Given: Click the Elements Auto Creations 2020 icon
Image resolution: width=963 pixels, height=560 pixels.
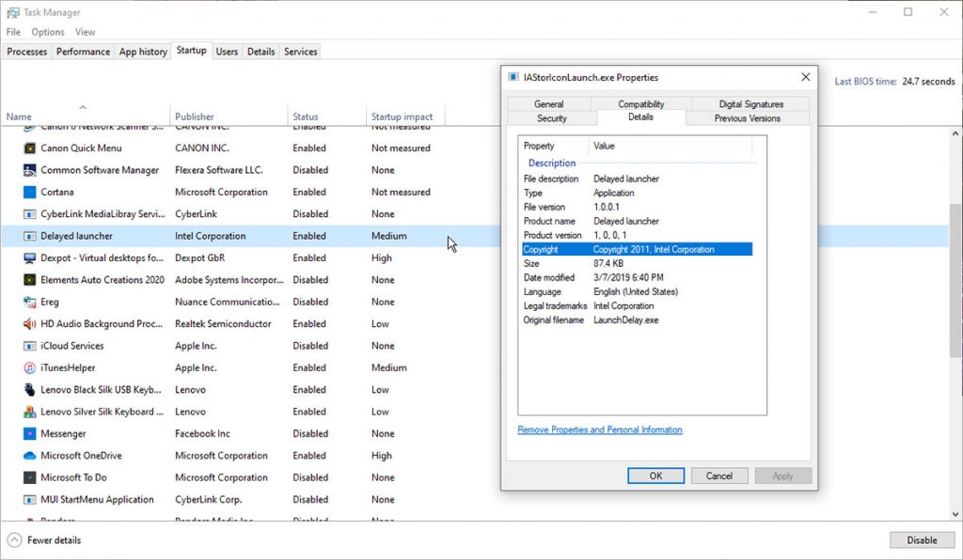Looking at the screenshot, I should (30, 280).
